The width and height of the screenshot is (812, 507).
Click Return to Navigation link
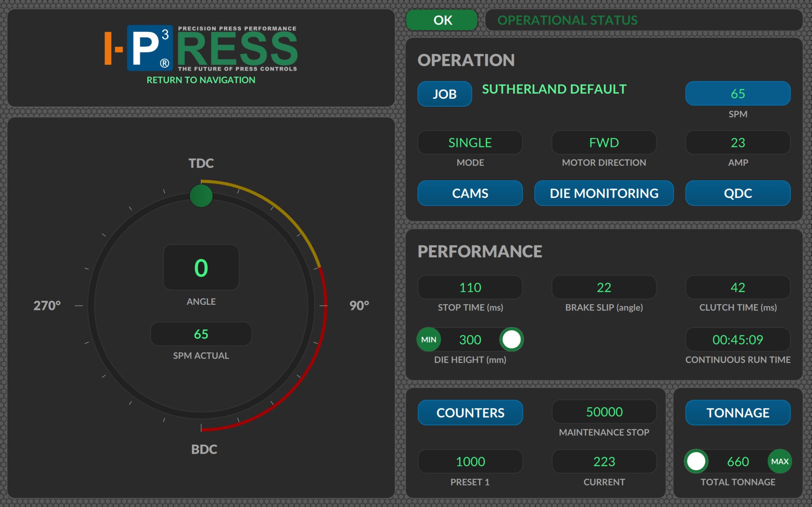tap(201, 80)
